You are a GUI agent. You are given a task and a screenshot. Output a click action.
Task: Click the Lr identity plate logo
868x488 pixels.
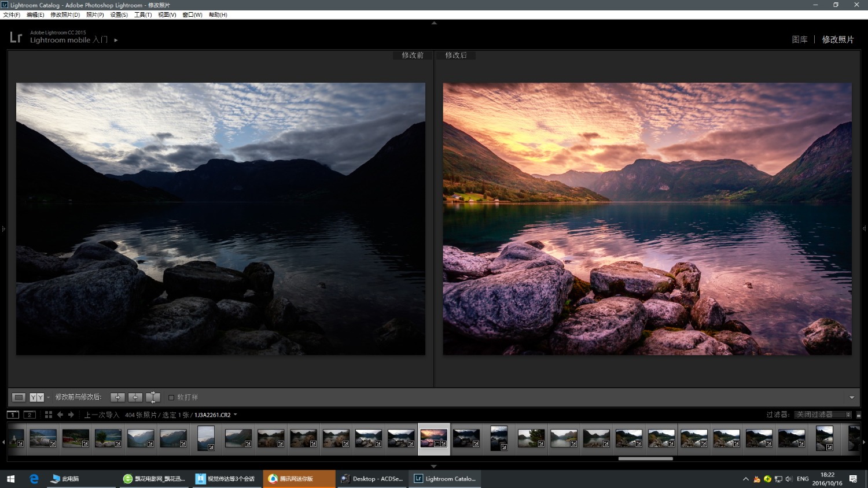point(16,38)
